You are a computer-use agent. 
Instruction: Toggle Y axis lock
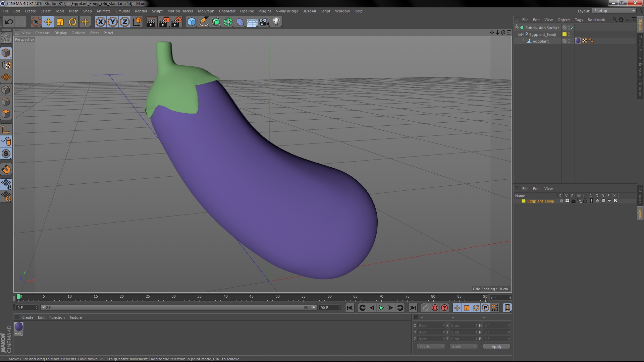click(x=113, y=22)
